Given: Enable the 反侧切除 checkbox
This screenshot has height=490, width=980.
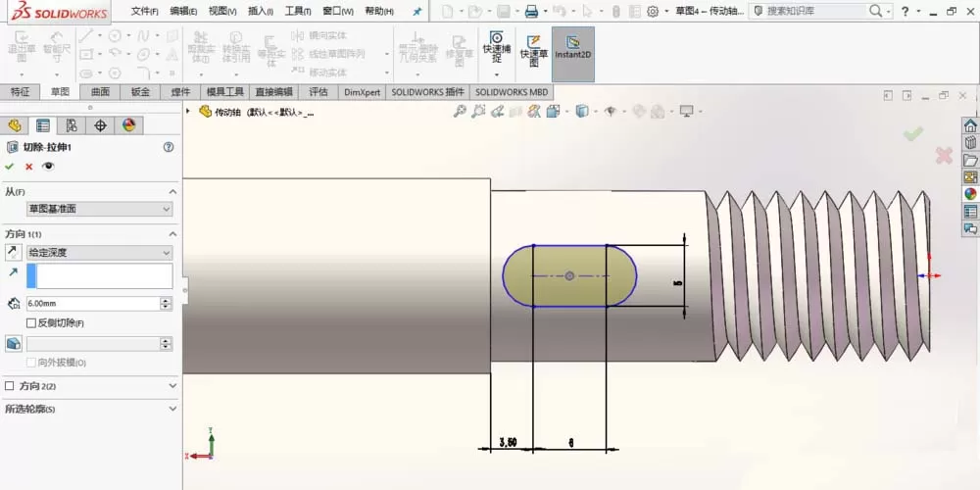Looking at the screenshot, I should (x=31, y=323).
